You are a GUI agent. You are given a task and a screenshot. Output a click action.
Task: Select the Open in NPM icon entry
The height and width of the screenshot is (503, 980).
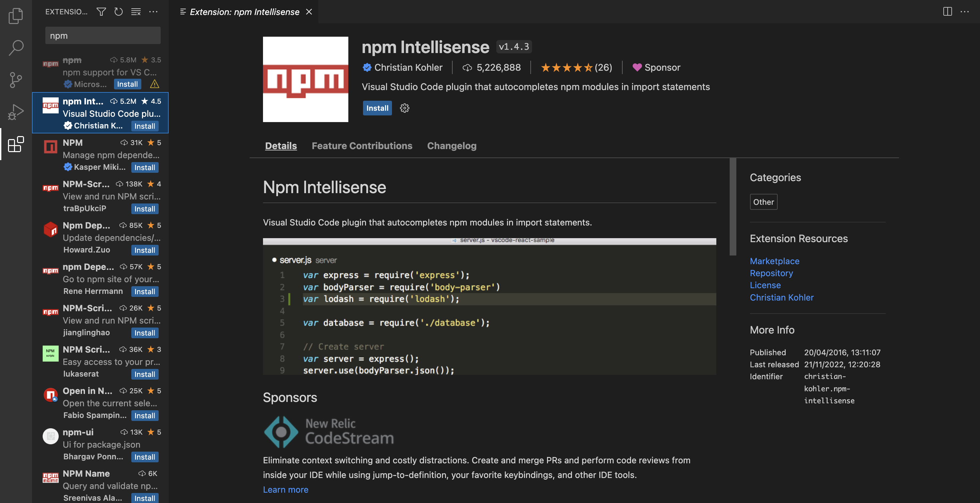point(50,395)
